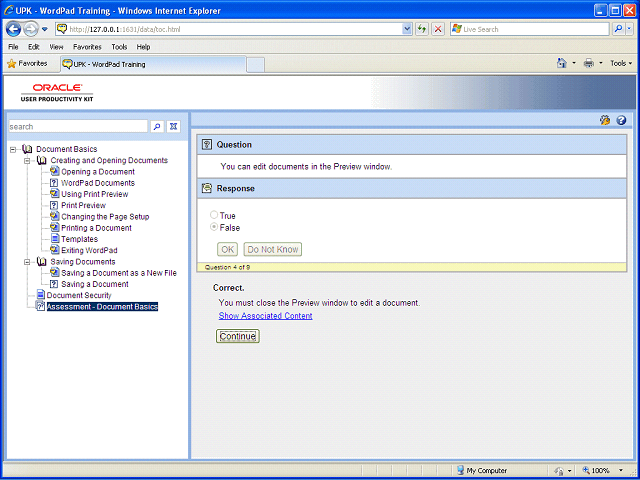Open printer options dropdown arrow
This screenshot has height=480, width=640.
pyautogui.click(x=600, y=63)
